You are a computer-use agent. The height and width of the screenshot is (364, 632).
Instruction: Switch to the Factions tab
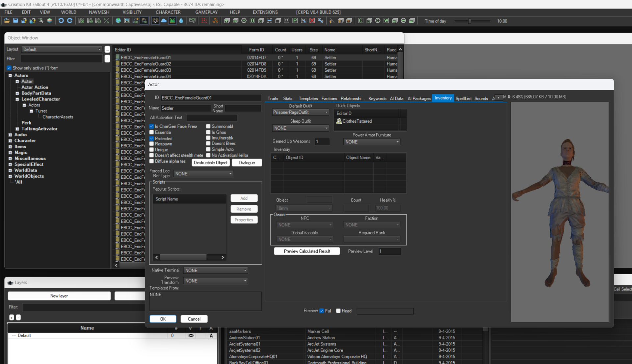point(329,98)
